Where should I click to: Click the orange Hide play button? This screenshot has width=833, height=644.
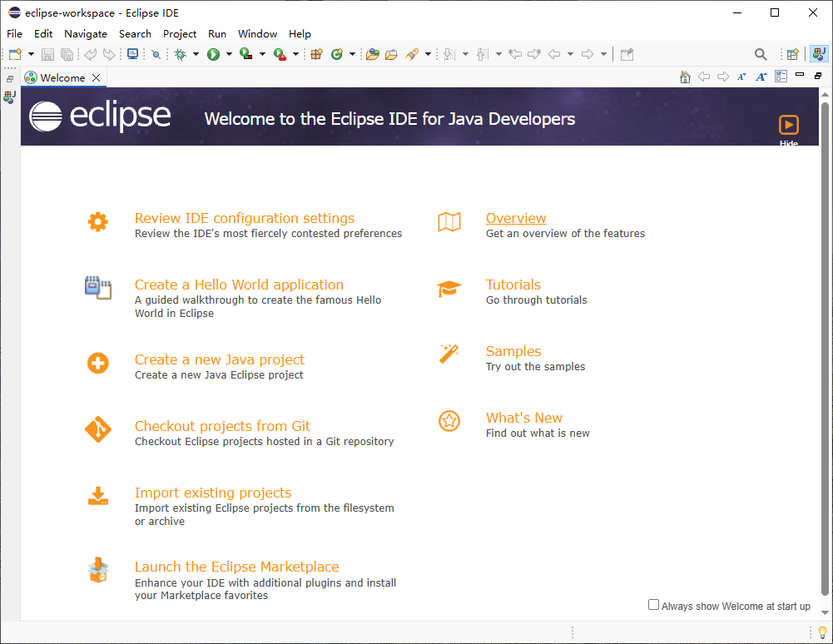coord(789,125)
